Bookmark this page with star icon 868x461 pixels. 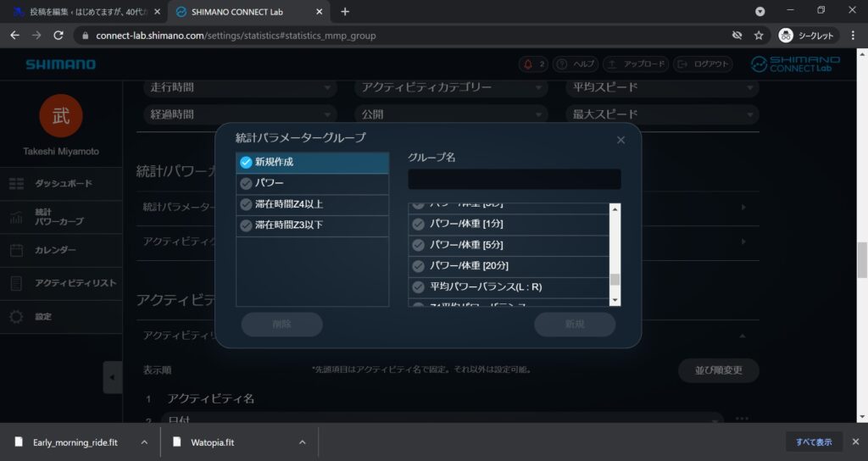[759, 36]
